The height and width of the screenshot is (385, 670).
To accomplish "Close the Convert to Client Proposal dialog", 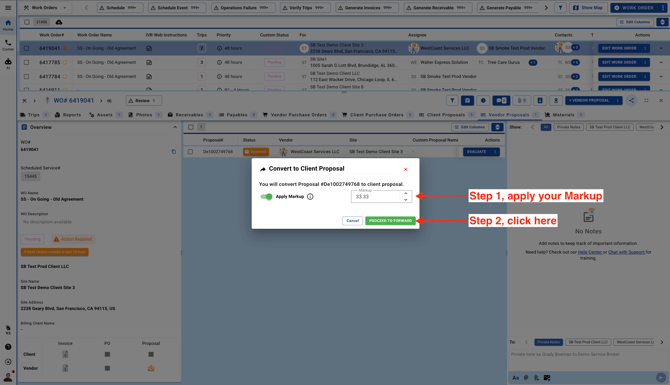I will point(406,169).
